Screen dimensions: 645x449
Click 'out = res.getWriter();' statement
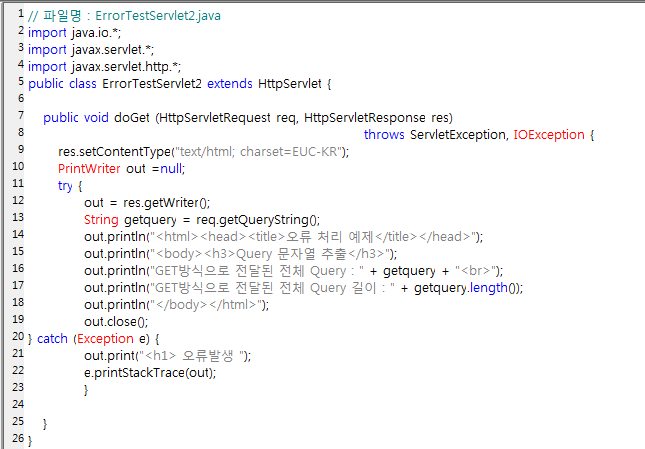[147, 203]
